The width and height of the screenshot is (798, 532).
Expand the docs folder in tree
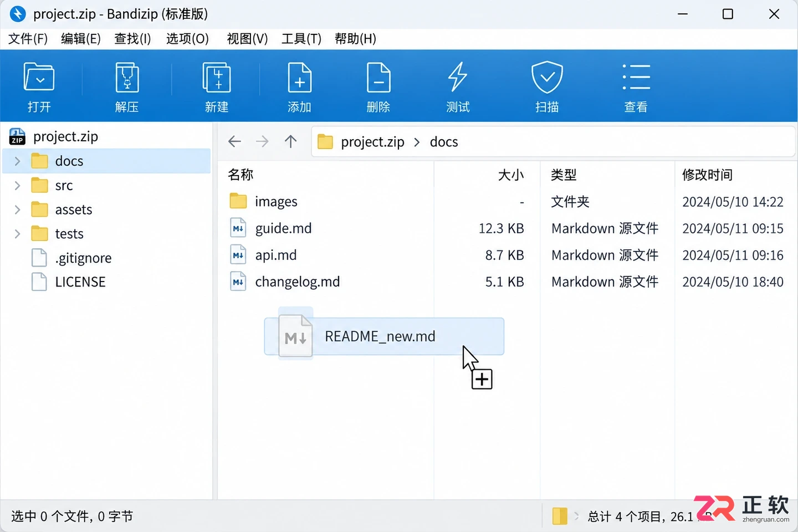(x=17, y=161)
